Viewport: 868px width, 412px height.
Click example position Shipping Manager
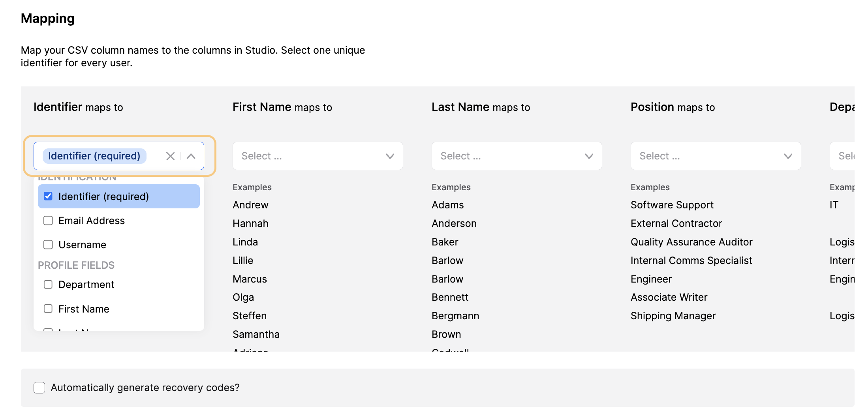(673, 316)
